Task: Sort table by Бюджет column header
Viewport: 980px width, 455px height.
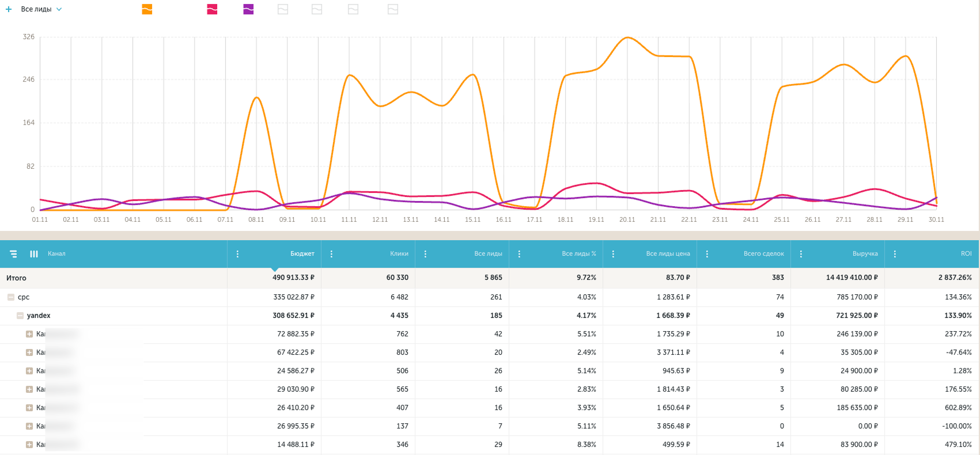Action: (x=302, y=254)
